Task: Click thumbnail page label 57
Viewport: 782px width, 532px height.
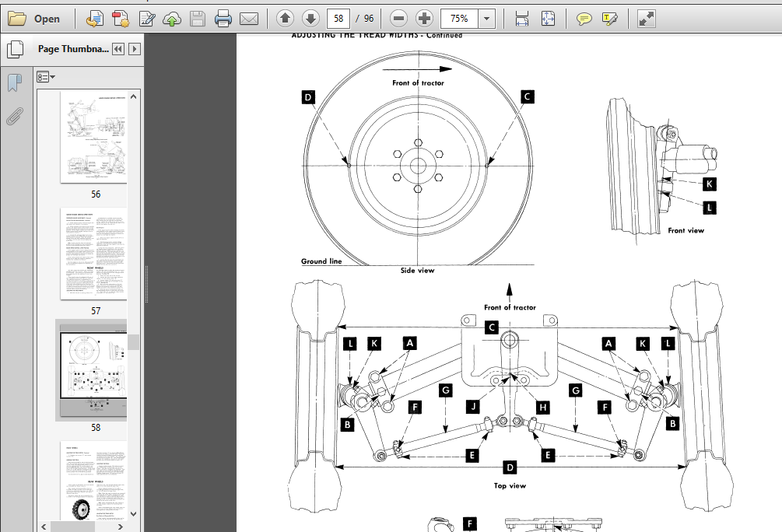Action: tap(96, 311)
